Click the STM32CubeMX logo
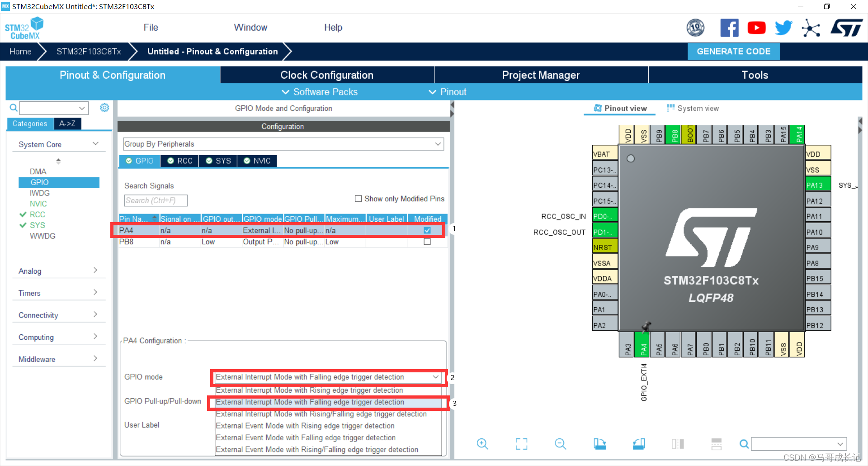The height and width of the screenshot is (466, 868). tap(24, 28)
